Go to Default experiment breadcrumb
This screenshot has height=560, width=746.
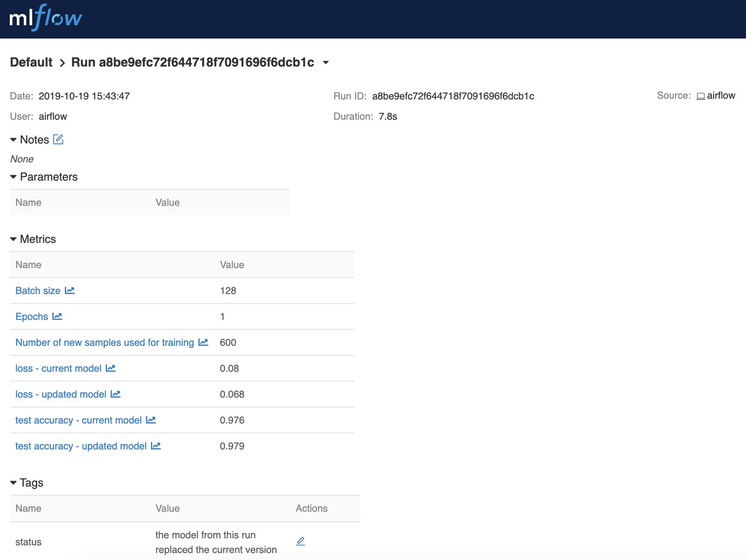pos(31,62)
